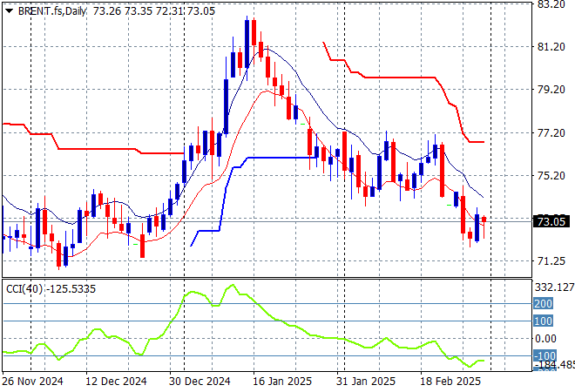
Task: Click the 71.25 price axis label
Action: [x=551, y=261]
